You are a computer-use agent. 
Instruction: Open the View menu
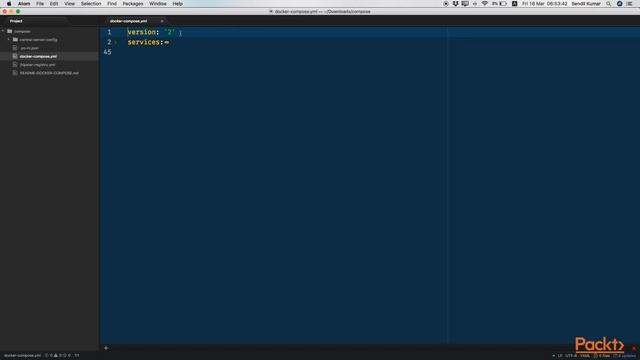tap(69, 4)
